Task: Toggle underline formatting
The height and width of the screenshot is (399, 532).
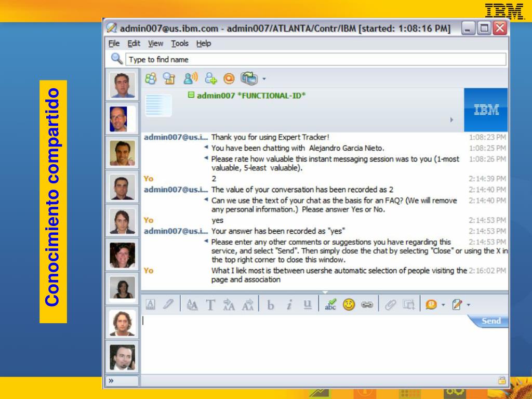Action: (308, 304)
